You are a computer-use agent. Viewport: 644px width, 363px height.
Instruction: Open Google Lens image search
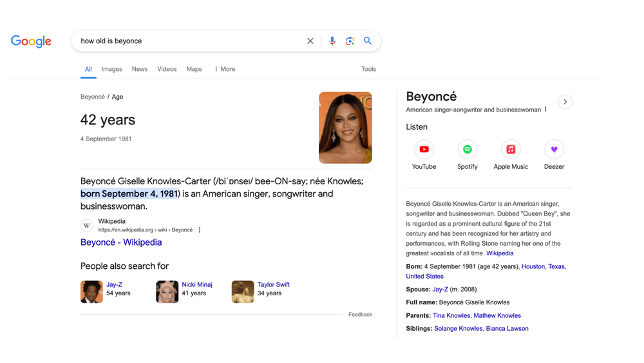tap(350, 41)
